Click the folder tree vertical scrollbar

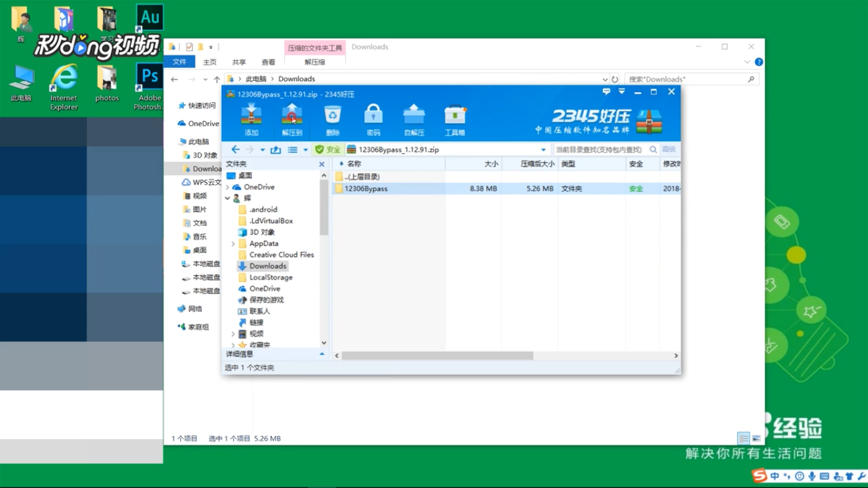pos(324,208)
